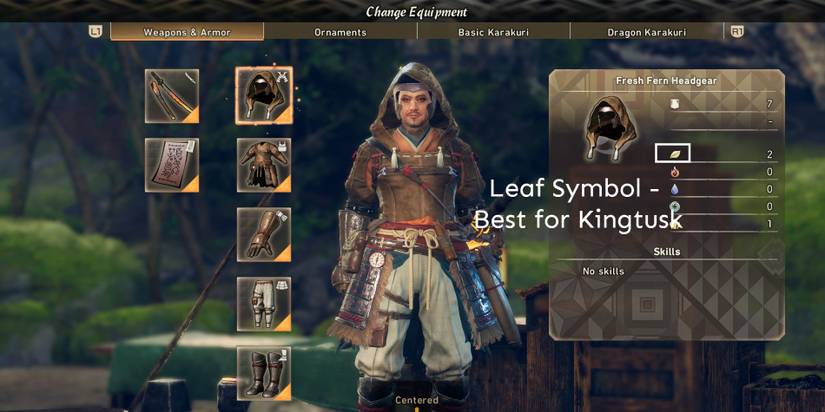Click the defense shield stat icon
This screenshot has width=825, height=412.
[675, 104]
